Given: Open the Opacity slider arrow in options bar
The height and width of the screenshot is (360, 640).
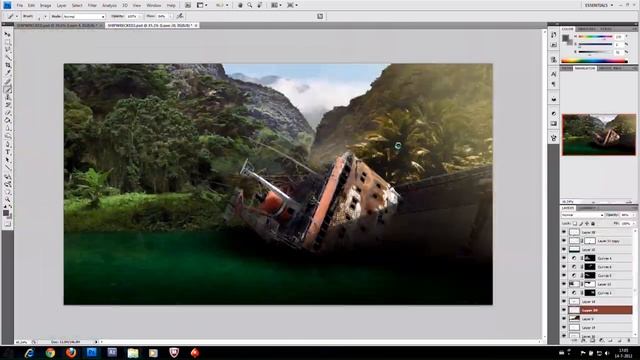Looking at the screenshot, I should point(140,16).
